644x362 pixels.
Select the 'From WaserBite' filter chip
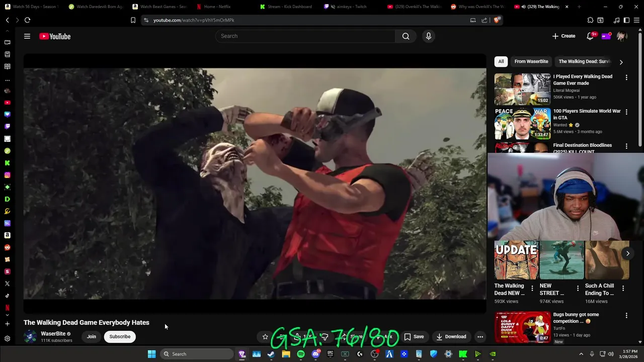point(531,61)
